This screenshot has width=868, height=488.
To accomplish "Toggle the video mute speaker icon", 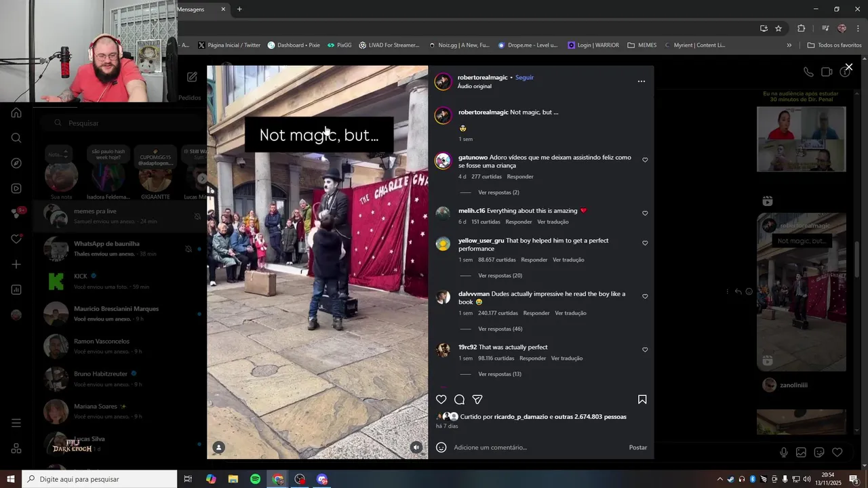I will [x=416, y=447].
